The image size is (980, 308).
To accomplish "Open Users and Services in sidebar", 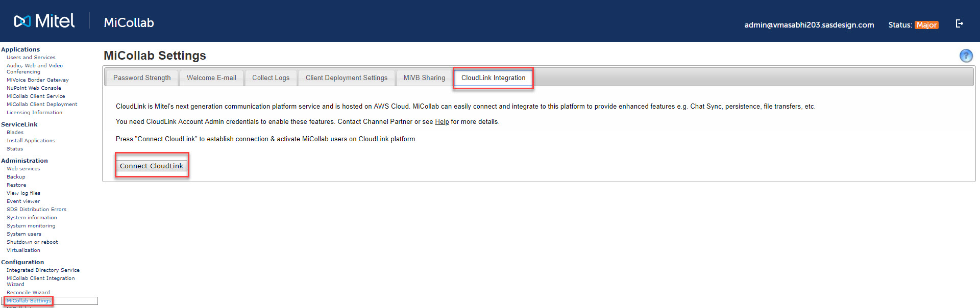I will click(31, 58).
